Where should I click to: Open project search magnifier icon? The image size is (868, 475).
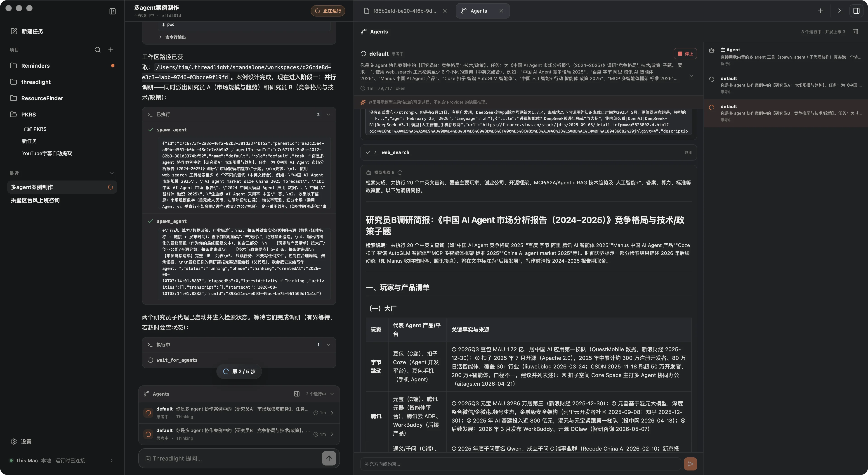[98, 50]
